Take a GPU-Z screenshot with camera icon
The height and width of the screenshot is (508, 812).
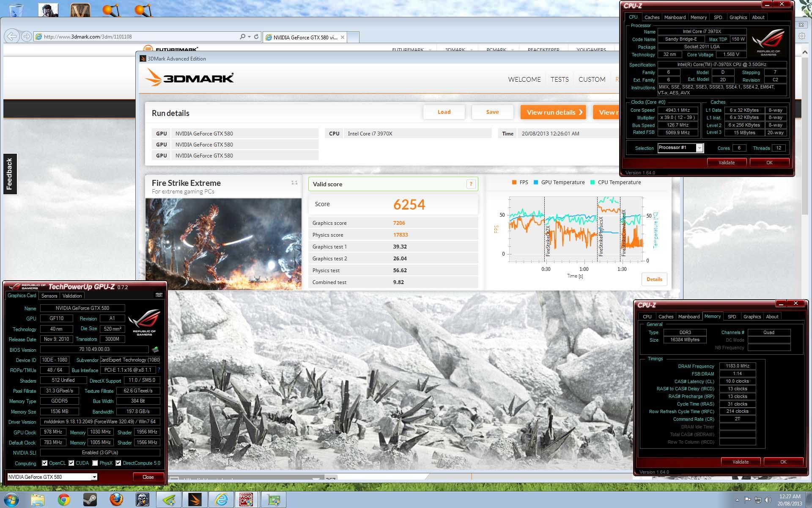point(159,295)
